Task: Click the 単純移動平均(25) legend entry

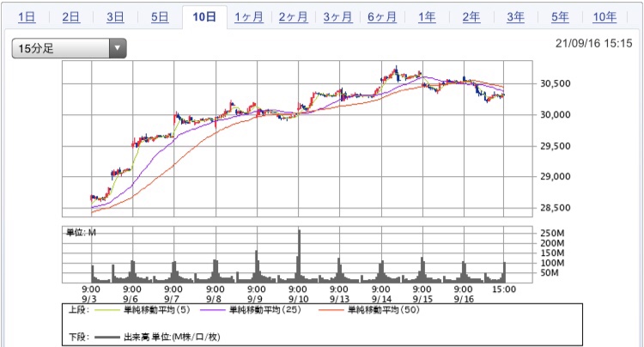Action: [x=265, y=309]
